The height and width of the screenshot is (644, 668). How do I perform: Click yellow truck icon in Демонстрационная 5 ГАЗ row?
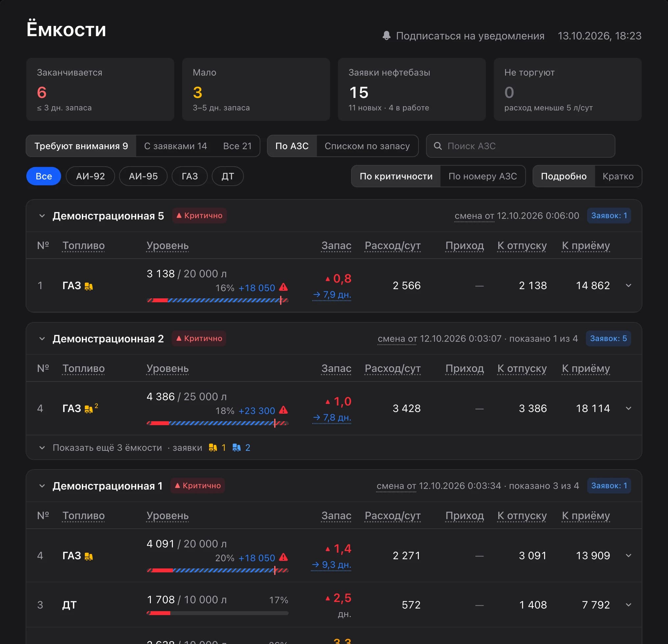tap(89, 286)
